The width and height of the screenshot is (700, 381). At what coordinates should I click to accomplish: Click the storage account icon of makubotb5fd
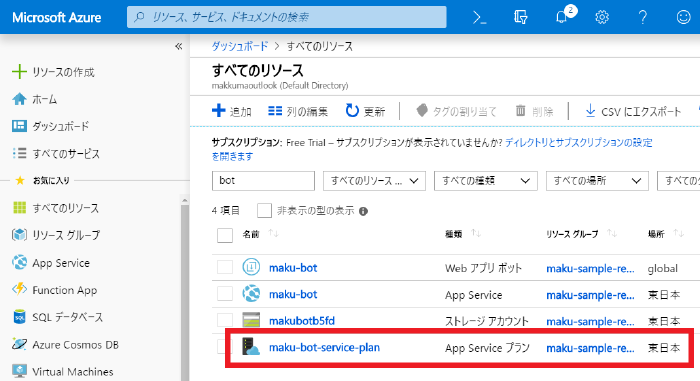[x=251, y=320]
